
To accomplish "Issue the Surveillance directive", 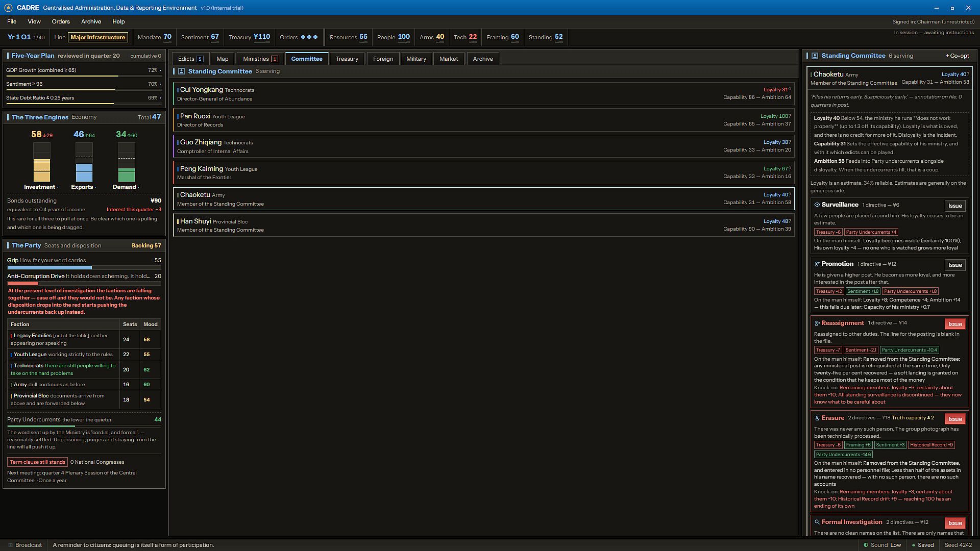I will 955,206.
